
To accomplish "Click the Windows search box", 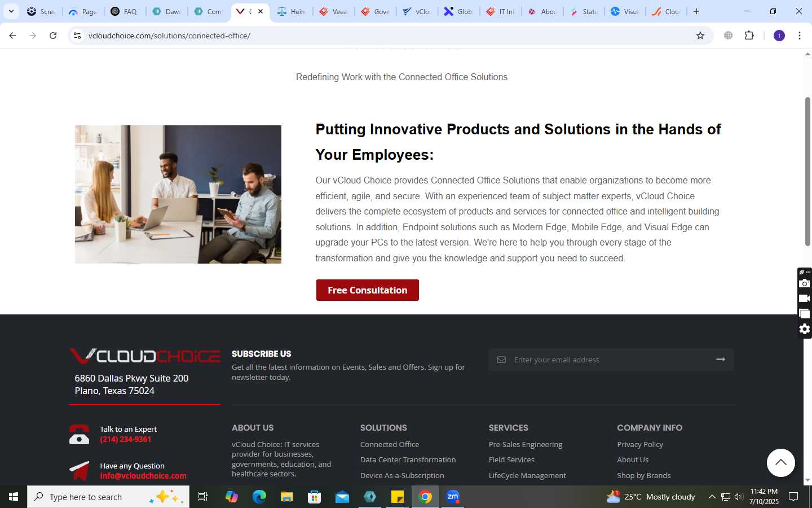I will point(108,497).
